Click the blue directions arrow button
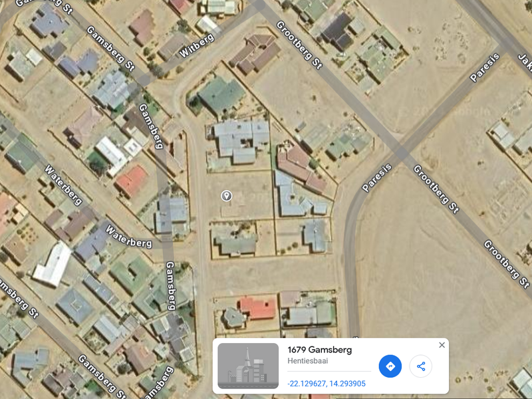The image size is (532, 399). coord(390,366)
